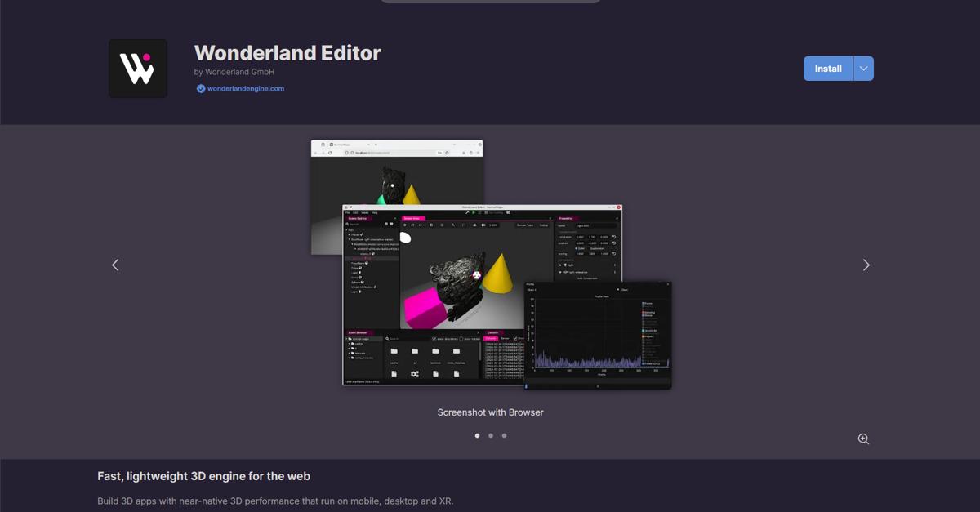Select the Euler radio button in Properties
980x512 pixels.
577,247
